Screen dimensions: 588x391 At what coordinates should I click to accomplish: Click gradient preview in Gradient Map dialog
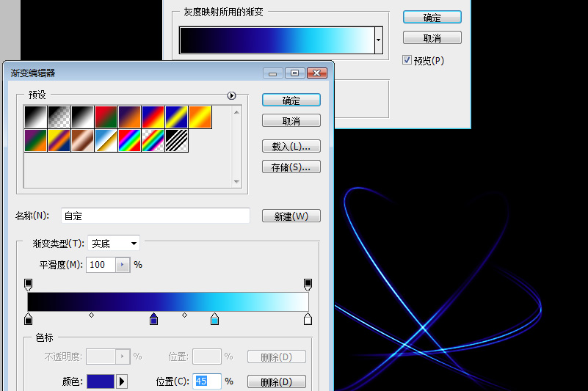click(x=277, y=40)
